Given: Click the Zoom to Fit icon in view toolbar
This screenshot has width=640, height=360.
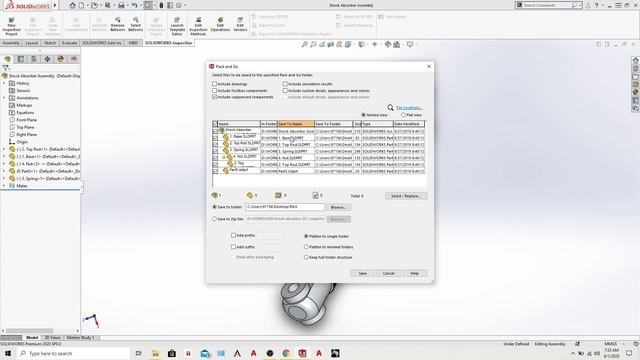Looking at the screenshot, I should tap(304, 44).
